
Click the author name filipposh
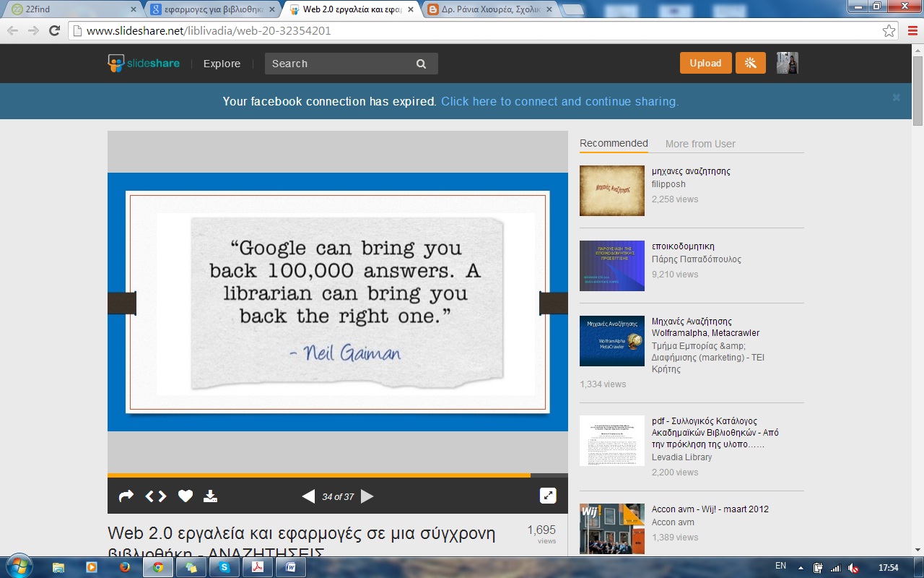668,184
